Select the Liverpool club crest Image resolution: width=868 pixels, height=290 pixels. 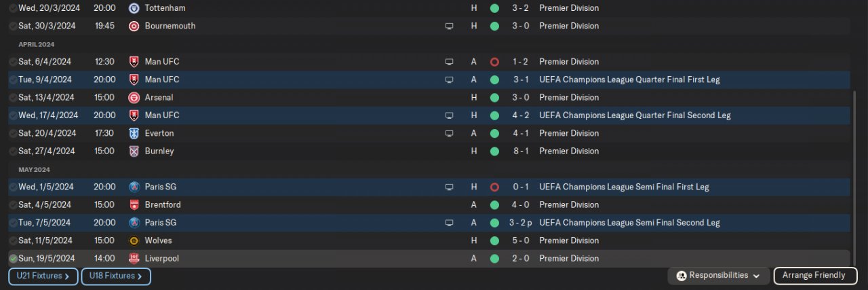[134, 258]
